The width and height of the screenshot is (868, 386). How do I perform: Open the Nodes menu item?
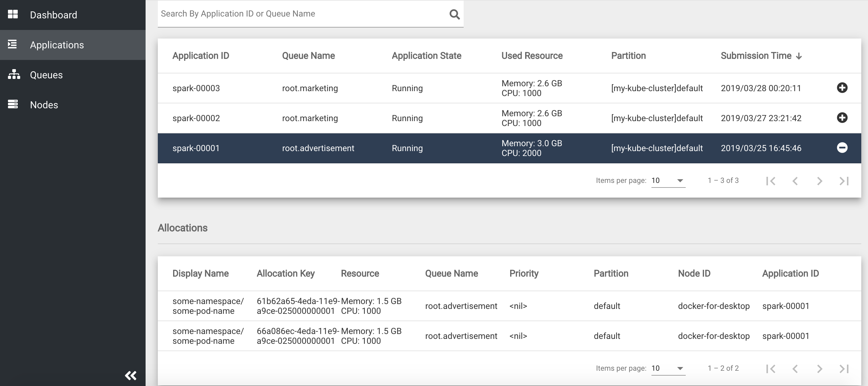[73, 105]
